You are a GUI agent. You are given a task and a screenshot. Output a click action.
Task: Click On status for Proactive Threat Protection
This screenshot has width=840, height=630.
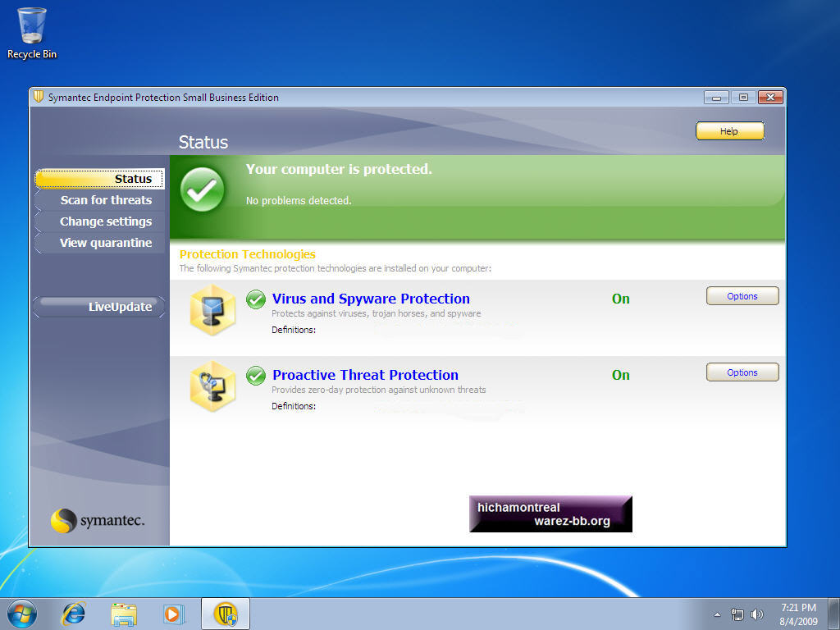tap(621, 375)
